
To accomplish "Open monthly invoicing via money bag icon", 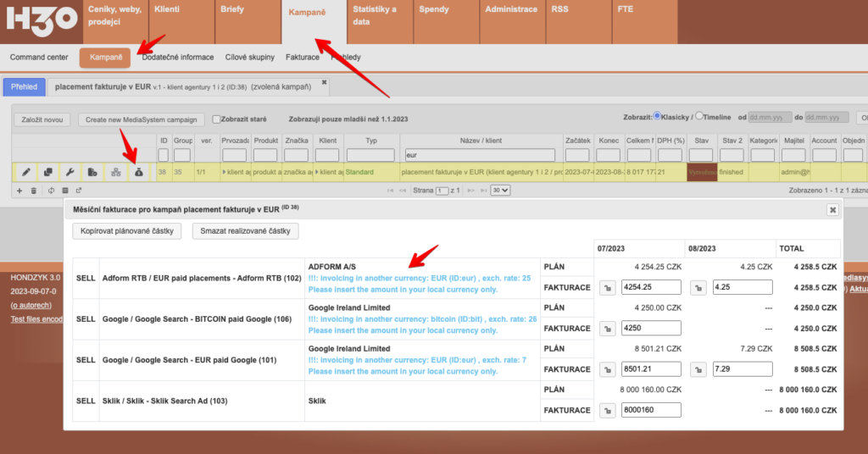I will [138, 172].
